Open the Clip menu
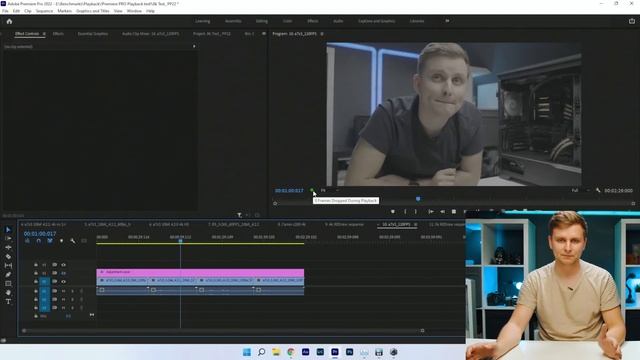The width and height of the screenshot is (640, 360). (28, 11)
